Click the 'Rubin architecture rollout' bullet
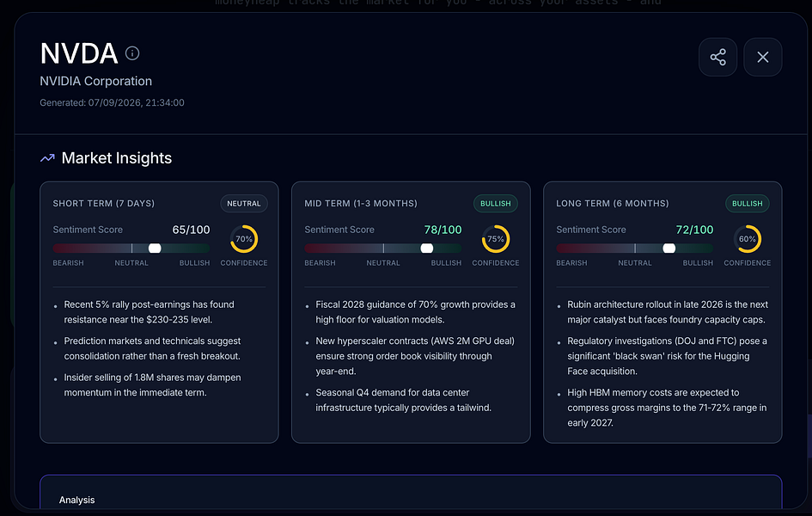812x516 pixels. (668, 312)
